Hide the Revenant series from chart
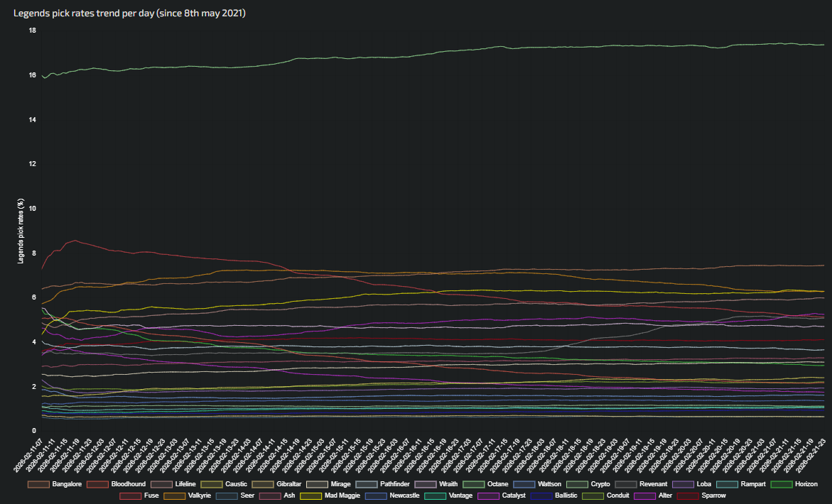Image resolution: width=832 pixels, height=504 pixels. pyautogui.click(x=653, y=484)
